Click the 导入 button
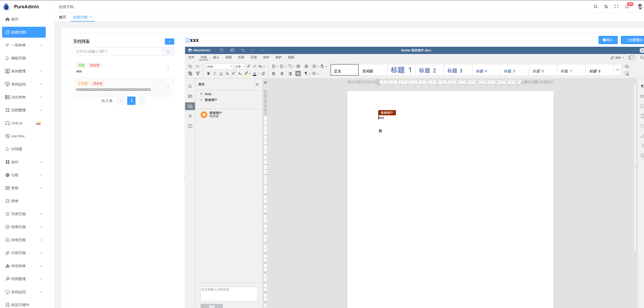 click(608, 40)
